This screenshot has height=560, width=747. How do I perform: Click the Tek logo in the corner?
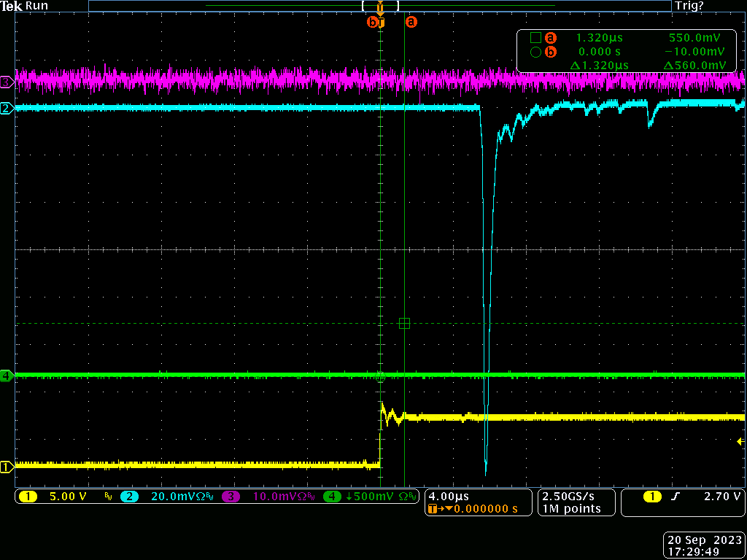[x=11, y=6]
